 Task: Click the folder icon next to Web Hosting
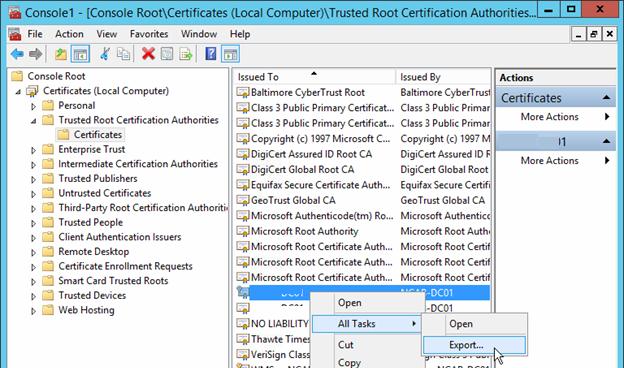click(48, 310)
